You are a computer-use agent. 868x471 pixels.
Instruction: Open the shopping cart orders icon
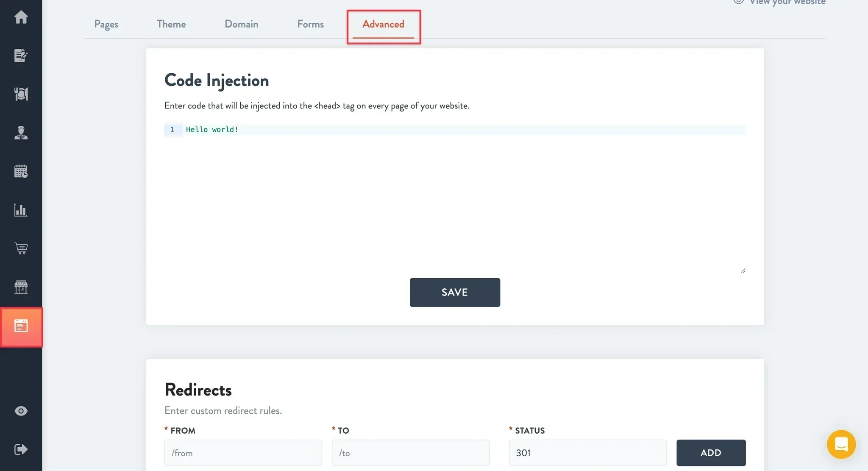21,248
